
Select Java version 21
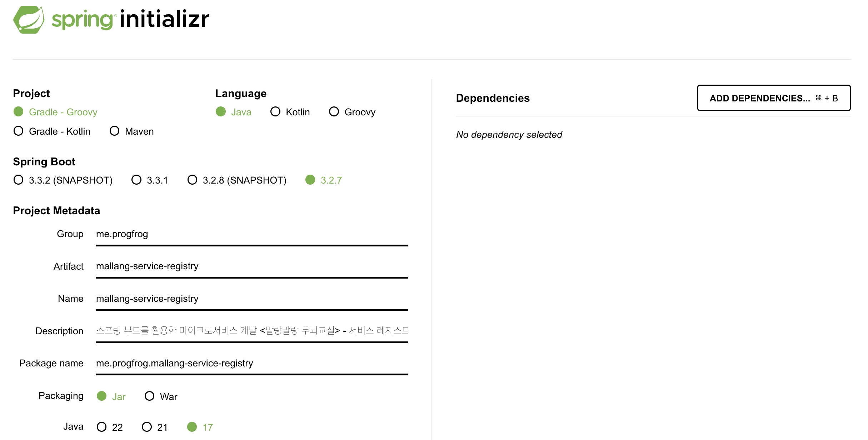tap(147, 427)
